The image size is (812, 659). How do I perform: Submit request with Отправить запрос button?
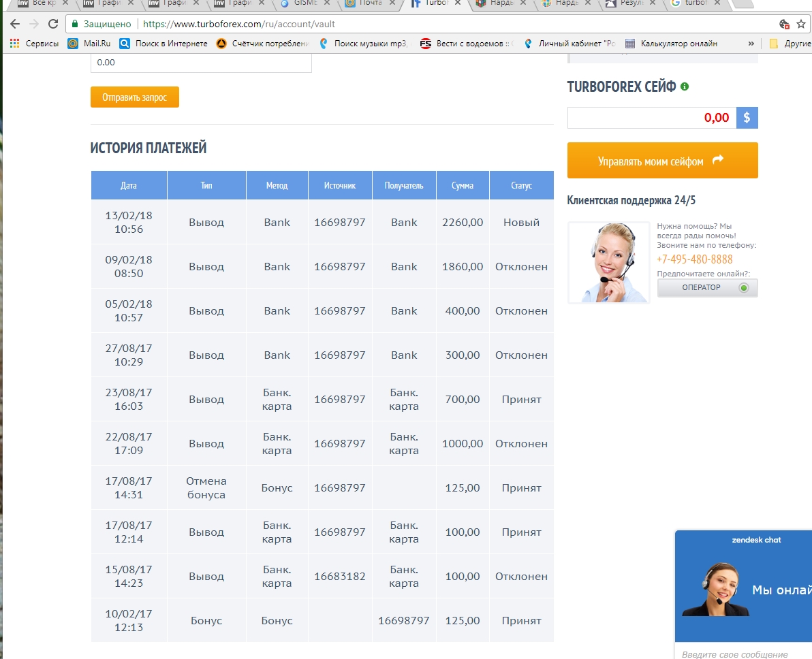135,97
